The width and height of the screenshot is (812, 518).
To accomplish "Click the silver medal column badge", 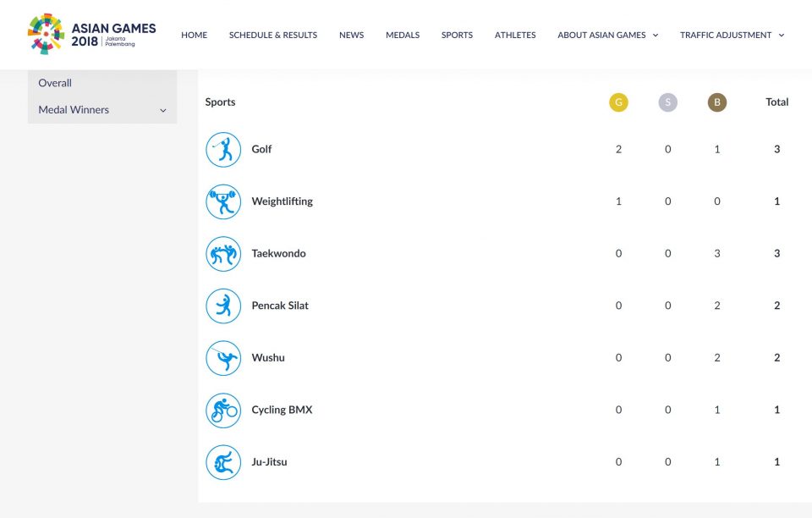I will point(668,102).
